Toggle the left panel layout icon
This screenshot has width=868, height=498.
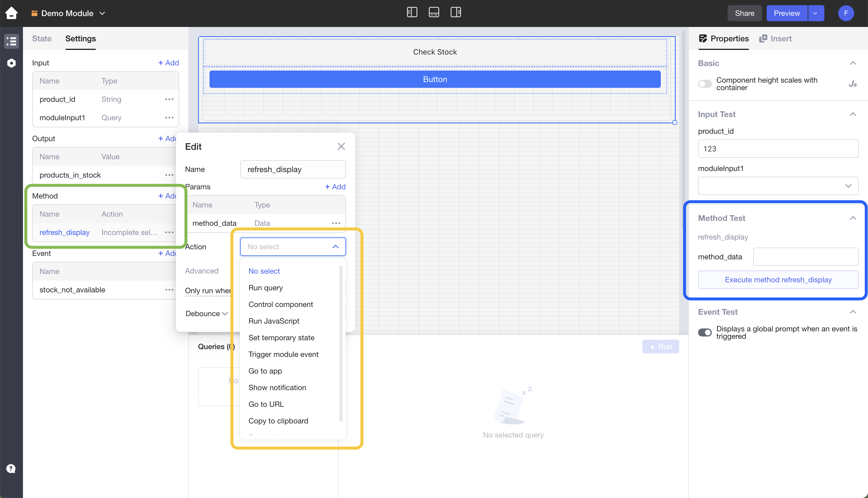(x=412, y=13)
